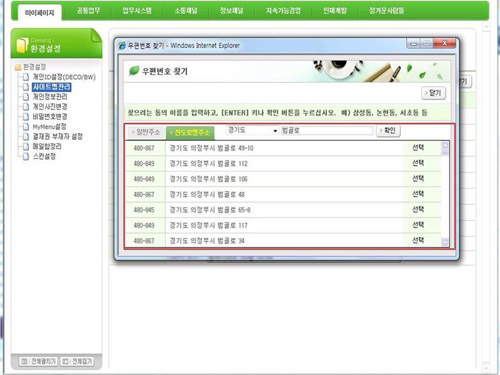Open 개인정보관리 in the sidebar
Image resolution: width=500 pixels, height=375 pixels.
pyautogui.click(x=50, y=97)
